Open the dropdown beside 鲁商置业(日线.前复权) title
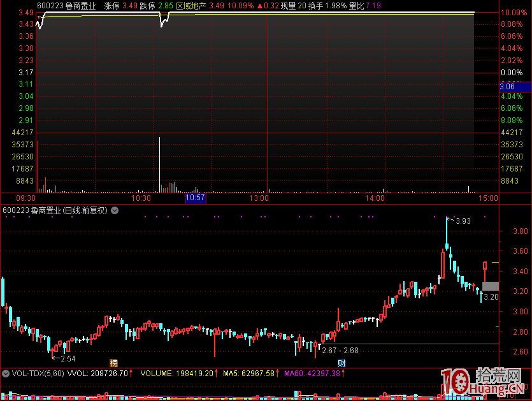532x401 pixels. (115, 210)
